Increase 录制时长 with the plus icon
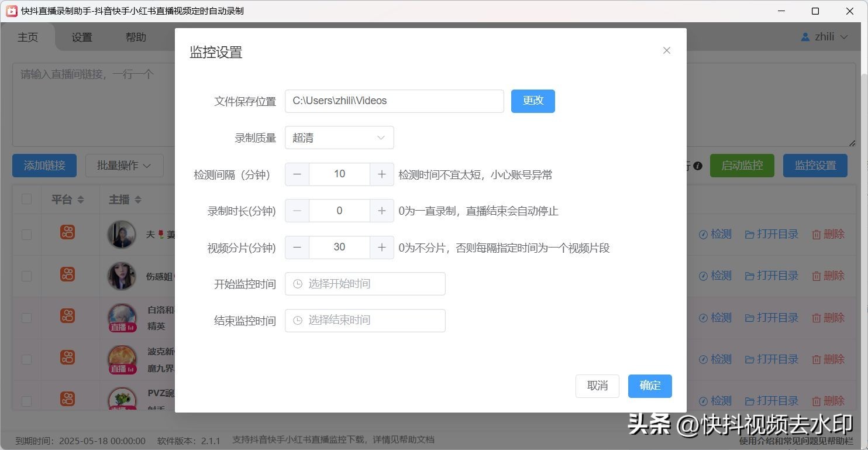868x450 pixels. [382, 211]
